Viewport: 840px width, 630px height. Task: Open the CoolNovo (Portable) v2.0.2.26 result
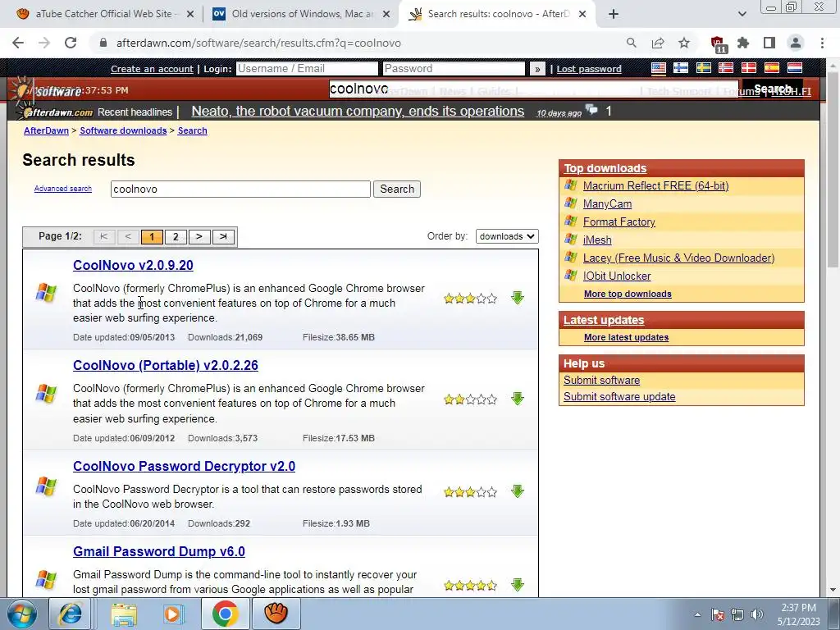pos(166,365)
